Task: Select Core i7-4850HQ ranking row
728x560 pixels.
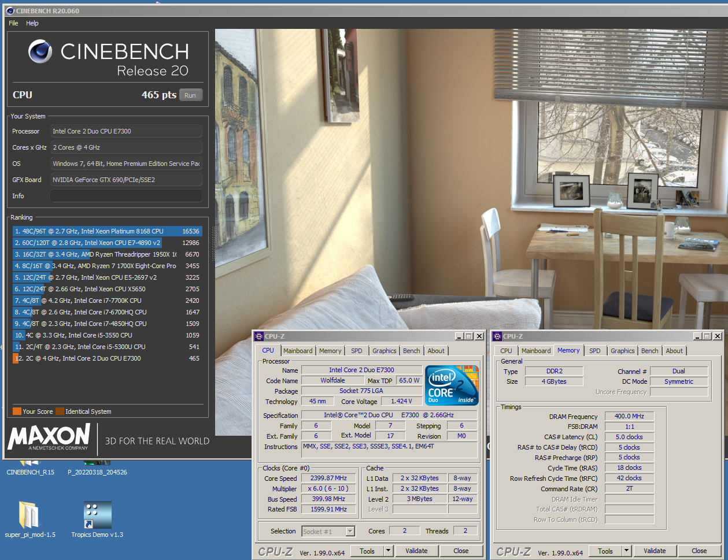Action: 108,324
